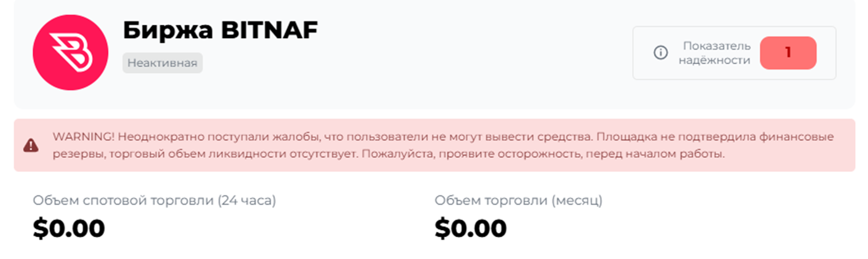Click the Неактивная status badge

[162, 63]
